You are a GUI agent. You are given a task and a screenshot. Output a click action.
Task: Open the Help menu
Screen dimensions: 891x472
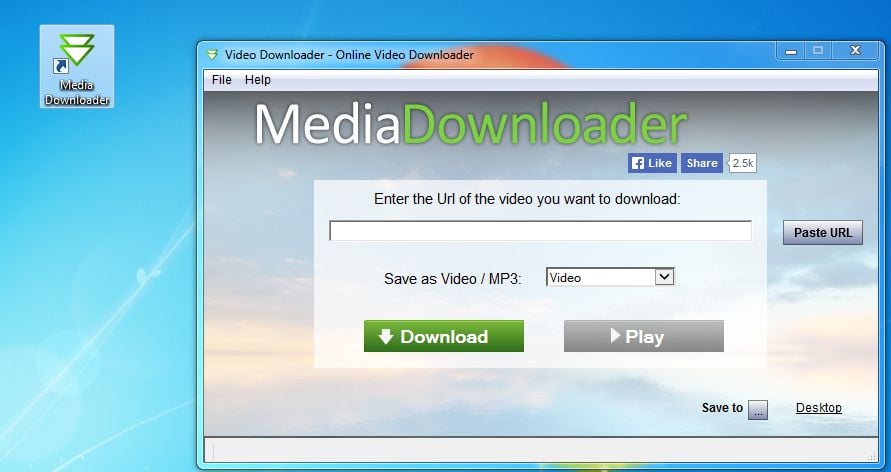coord(257,80)
